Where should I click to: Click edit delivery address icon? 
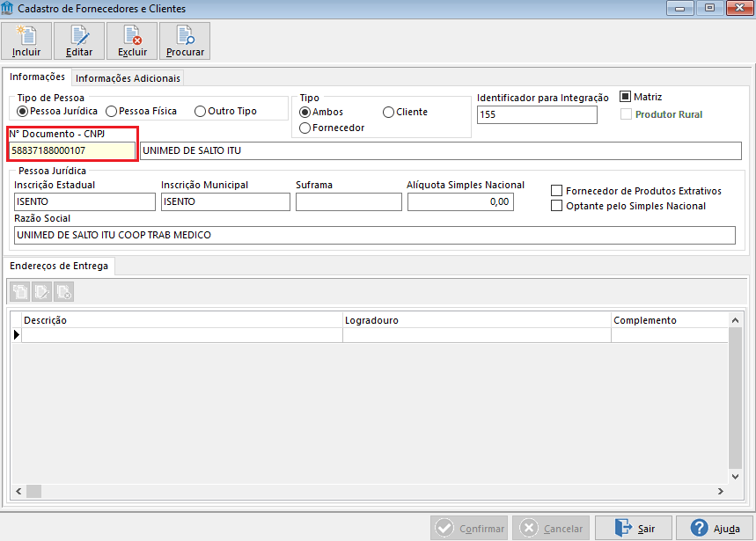42,291
